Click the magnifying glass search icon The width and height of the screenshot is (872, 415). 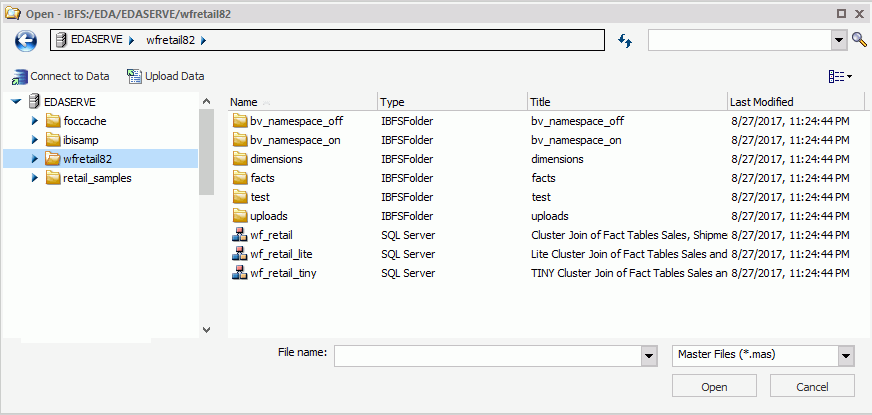[859, 40]
